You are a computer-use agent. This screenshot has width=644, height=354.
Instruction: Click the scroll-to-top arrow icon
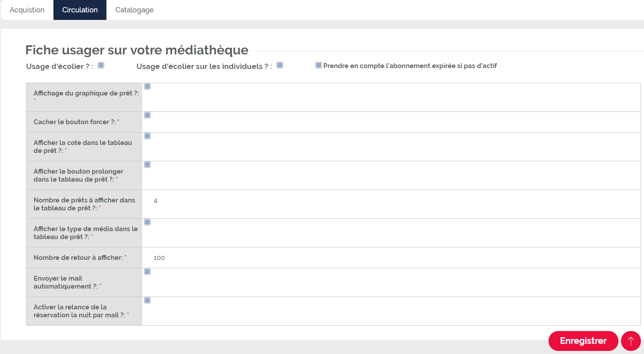click(x=631, y=341)
